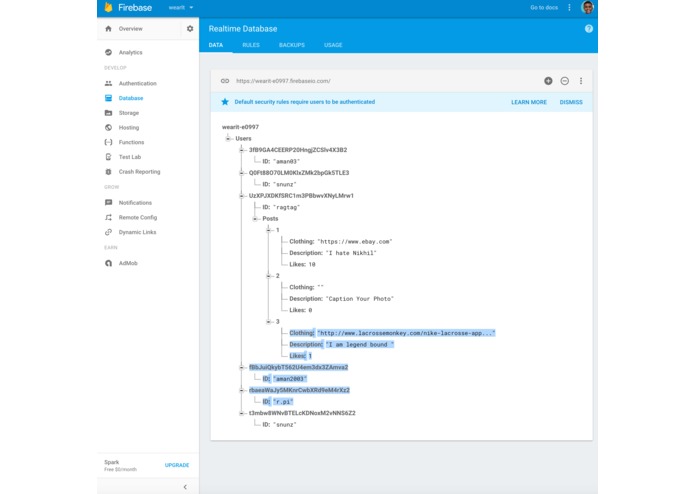Open Overview in the sidebar
This screenshot has height=494, width=695.
point(131,29)
